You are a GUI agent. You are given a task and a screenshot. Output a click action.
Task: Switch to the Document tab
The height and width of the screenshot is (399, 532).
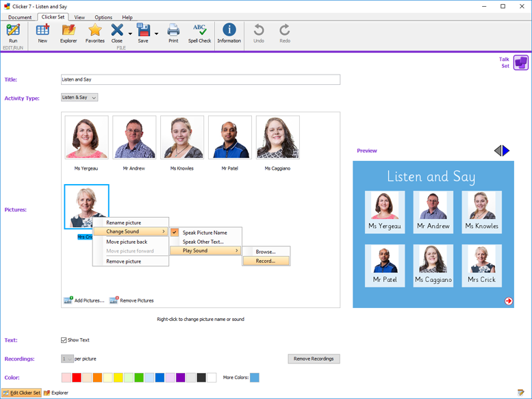[20, 17]
